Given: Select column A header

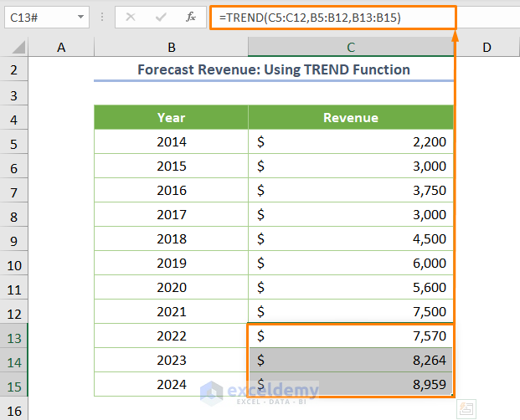Looking at the screenshot, I should click(61, 49).
